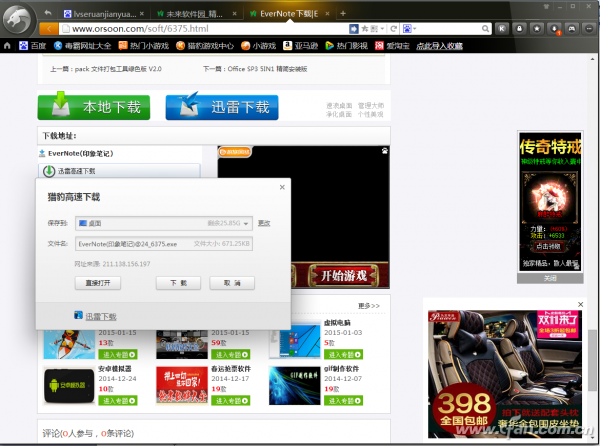Click the paw icon on the video ad
This screenshot has width=600, height=446.
click(x=385, y=151)
